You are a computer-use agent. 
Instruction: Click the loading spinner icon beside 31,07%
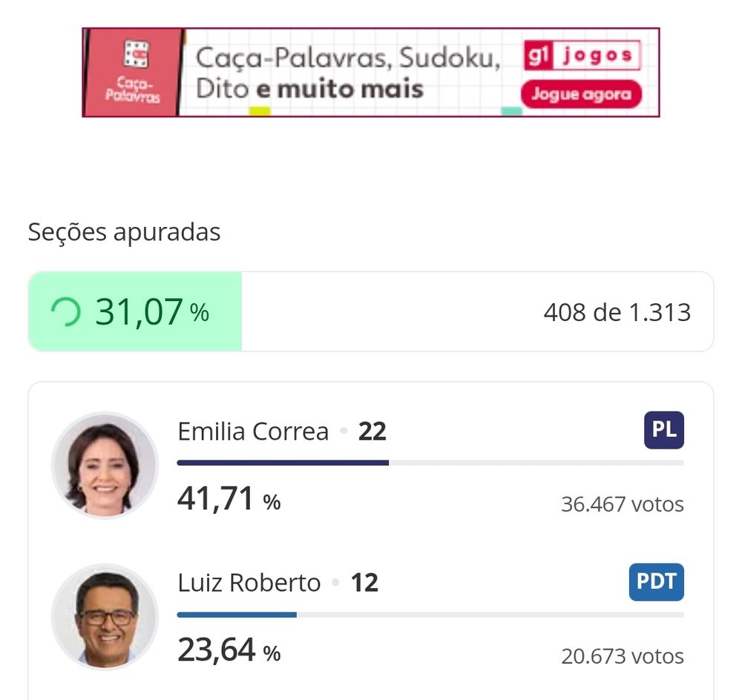[65, 312]
